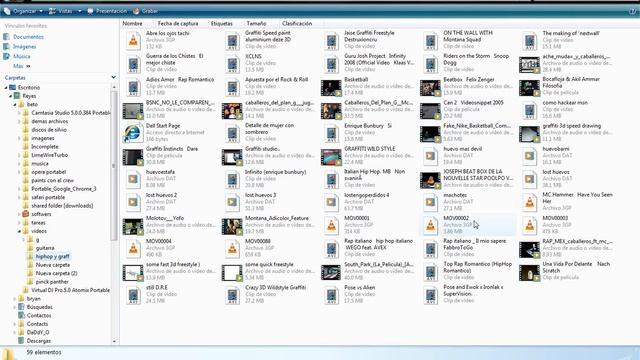The image size is (640, 360).
Task: Select the VLC icon of MOV00001
Action: click(331, 225)
